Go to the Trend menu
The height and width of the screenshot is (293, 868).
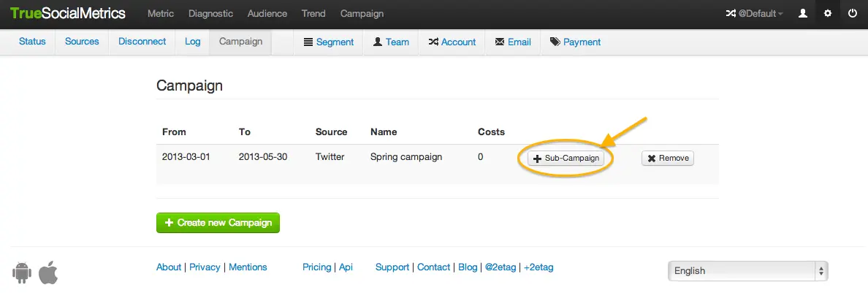point(313,14)
